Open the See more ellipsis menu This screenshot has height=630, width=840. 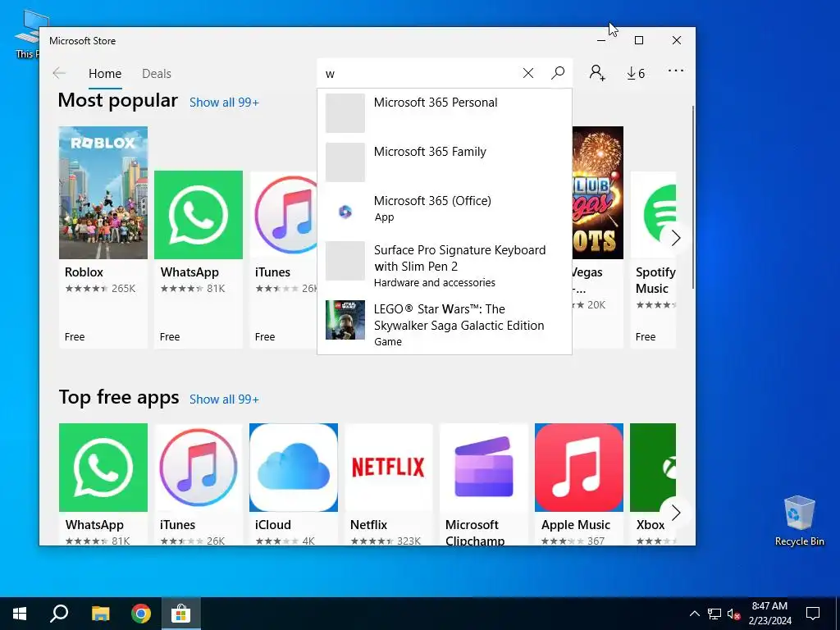676,71
